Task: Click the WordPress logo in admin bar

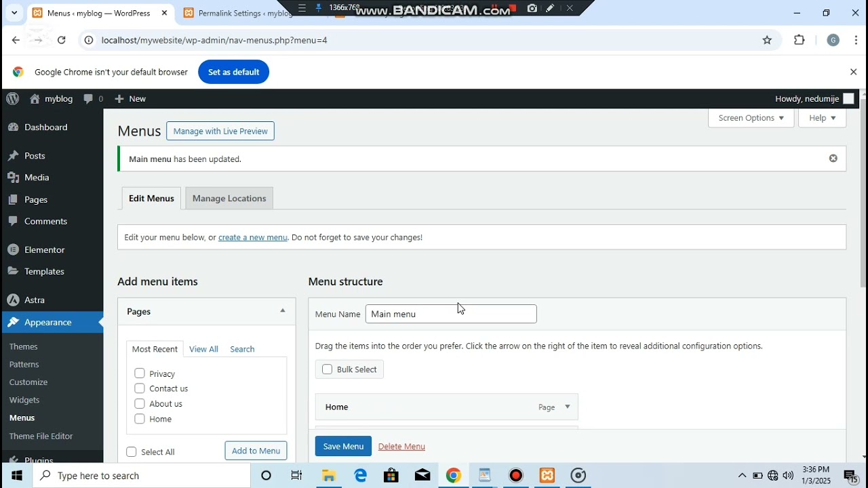Action: [13, 99]
